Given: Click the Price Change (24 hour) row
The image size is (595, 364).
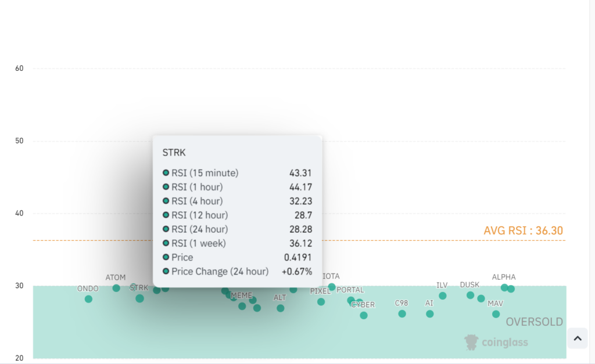Looking at the screenshot, I should (x=238, y=271).
